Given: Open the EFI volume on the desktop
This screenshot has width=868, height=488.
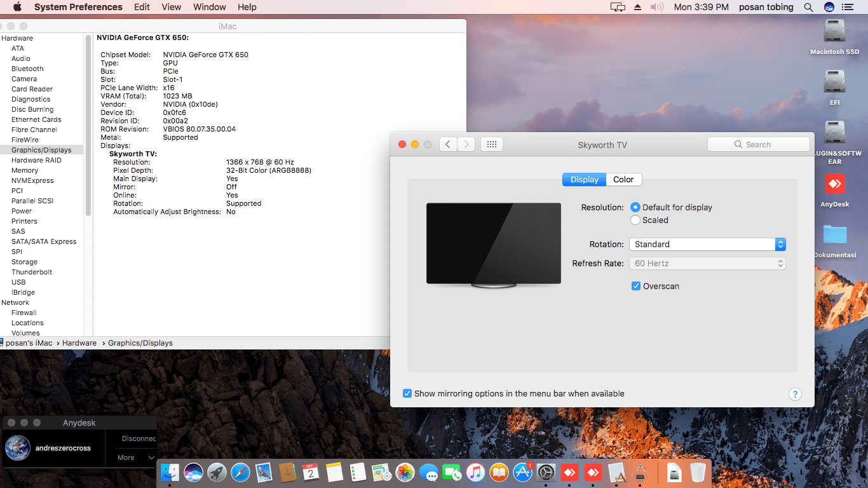Looking at the screenshot, I should click(834, 88).
